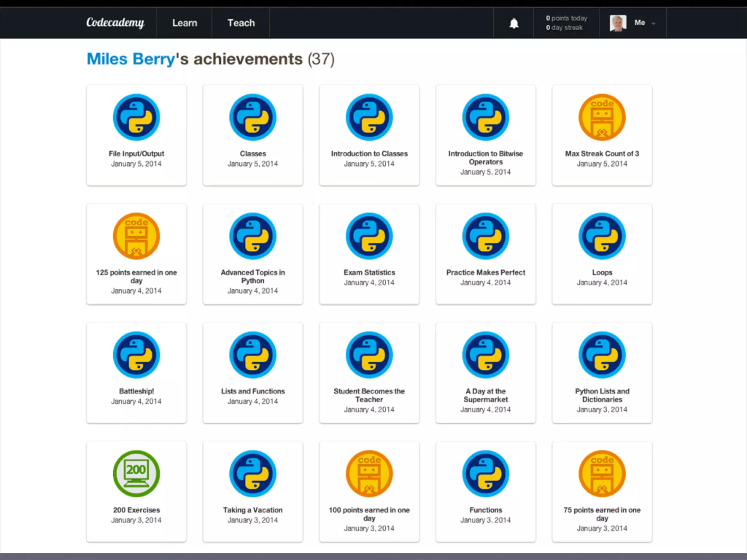Click the 125 points earned badge icon
This screenshot has height=560, width=747.
coord(136,236)
